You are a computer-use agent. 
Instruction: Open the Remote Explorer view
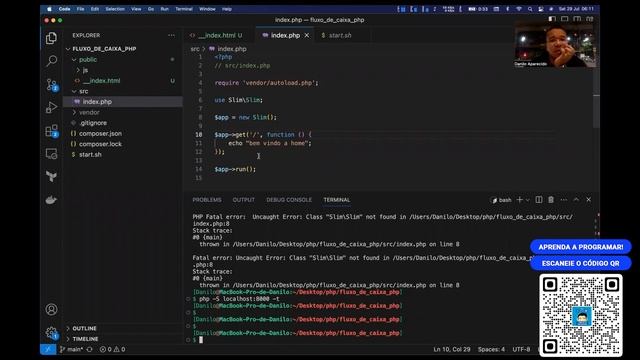pos(51,154)
